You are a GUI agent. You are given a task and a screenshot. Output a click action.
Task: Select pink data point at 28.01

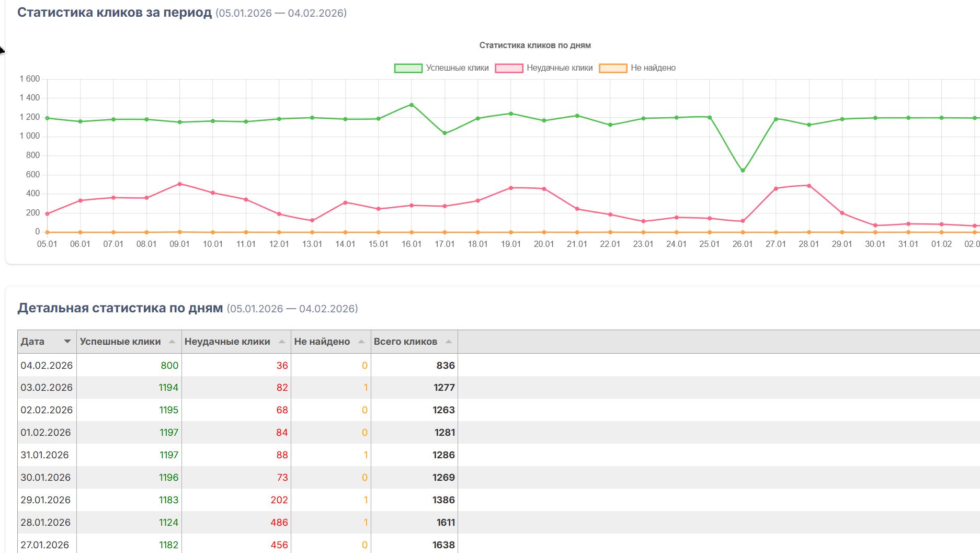809,186
